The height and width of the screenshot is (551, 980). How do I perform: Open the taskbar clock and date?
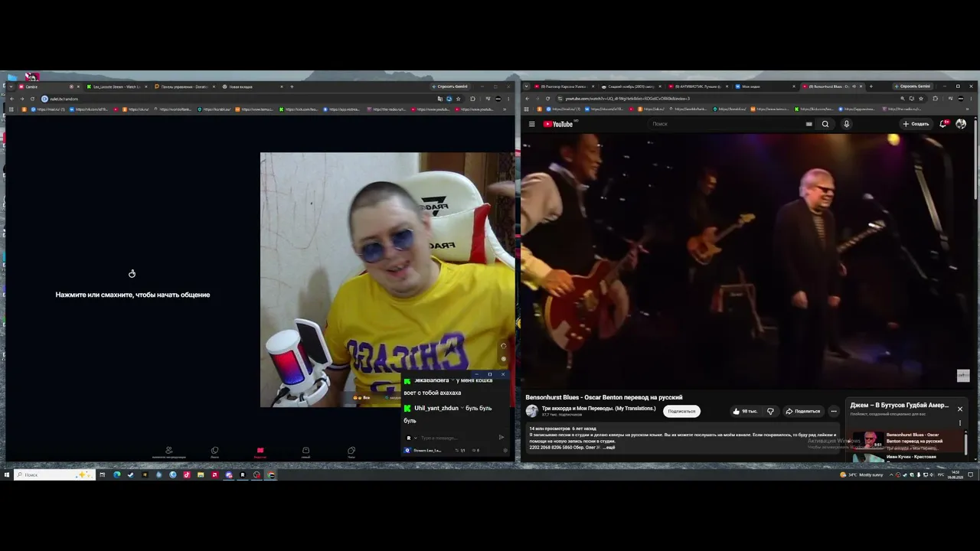[955, 474]
